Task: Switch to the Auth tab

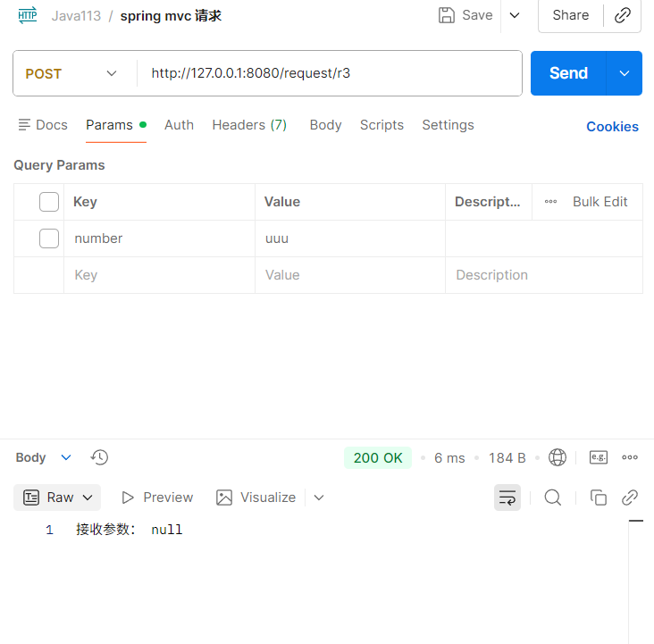Action: pos(179,125)
